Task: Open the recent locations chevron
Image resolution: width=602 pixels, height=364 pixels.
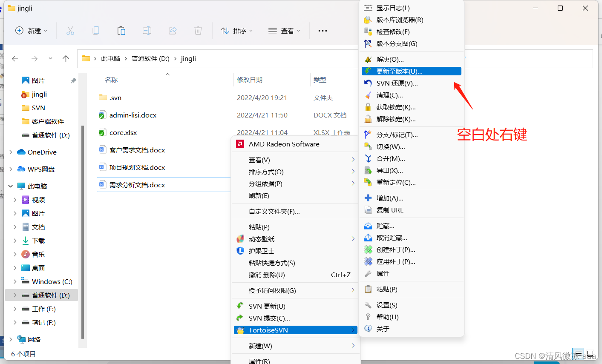Action: tap(50, 59)
